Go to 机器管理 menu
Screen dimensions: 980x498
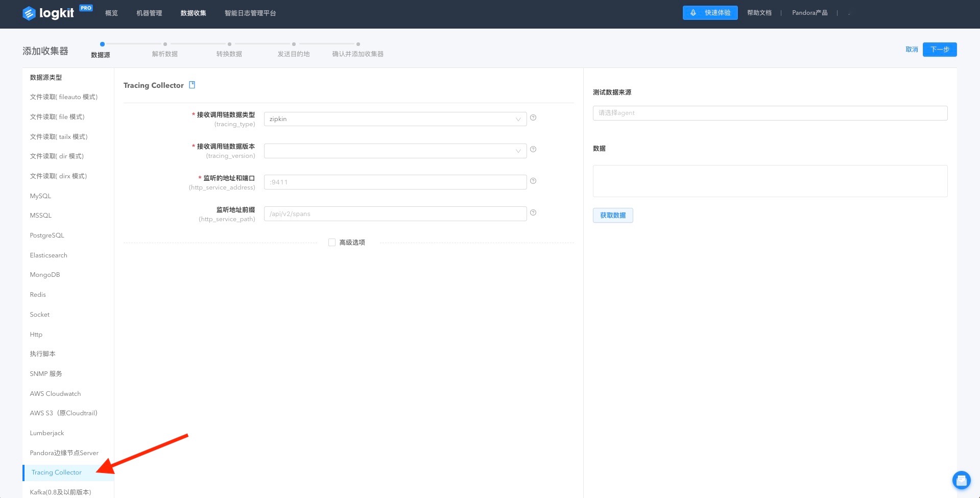tap(149, 13)
